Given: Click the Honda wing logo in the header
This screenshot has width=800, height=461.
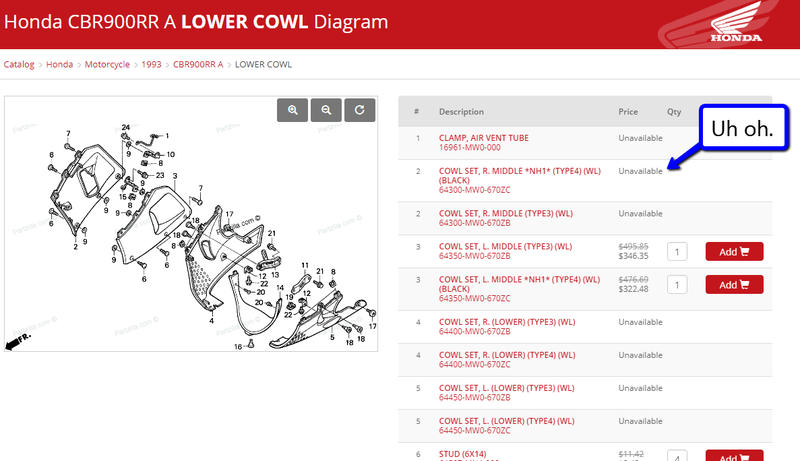Looking at the screenshot, I should [x=736, y=22].
